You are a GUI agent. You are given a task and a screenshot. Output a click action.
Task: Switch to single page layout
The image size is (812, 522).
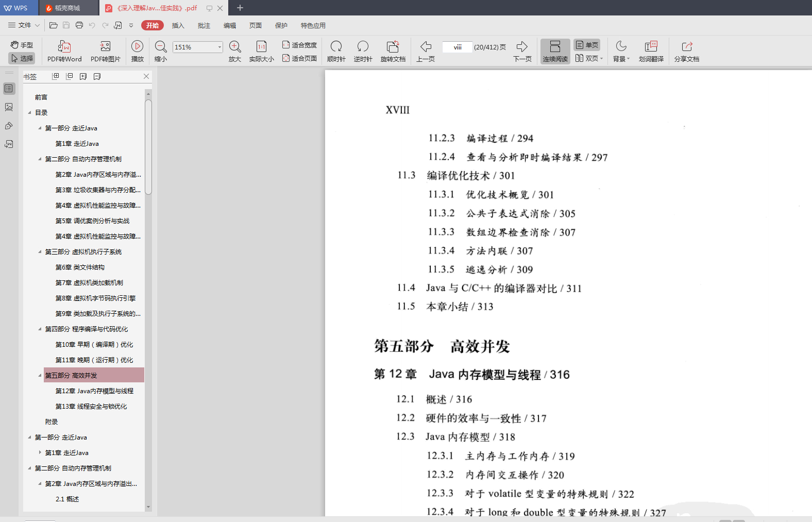pyautogui.click(x=587, y=45)
